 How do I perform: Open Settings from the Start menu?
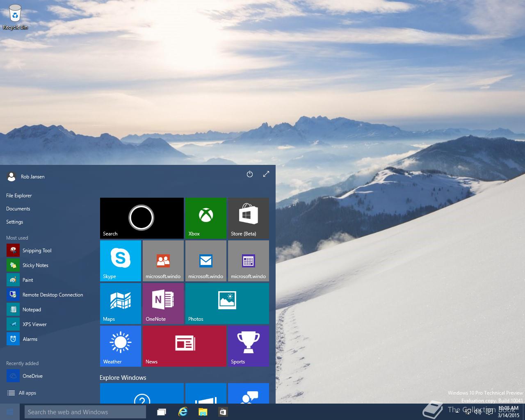(14, 222)
